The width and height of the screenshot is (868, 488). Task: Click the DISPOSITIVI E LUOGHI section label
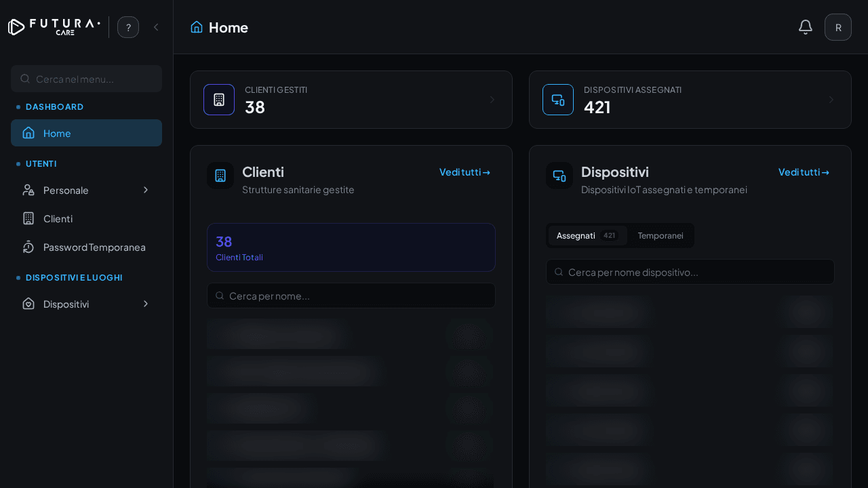point(74,278)
